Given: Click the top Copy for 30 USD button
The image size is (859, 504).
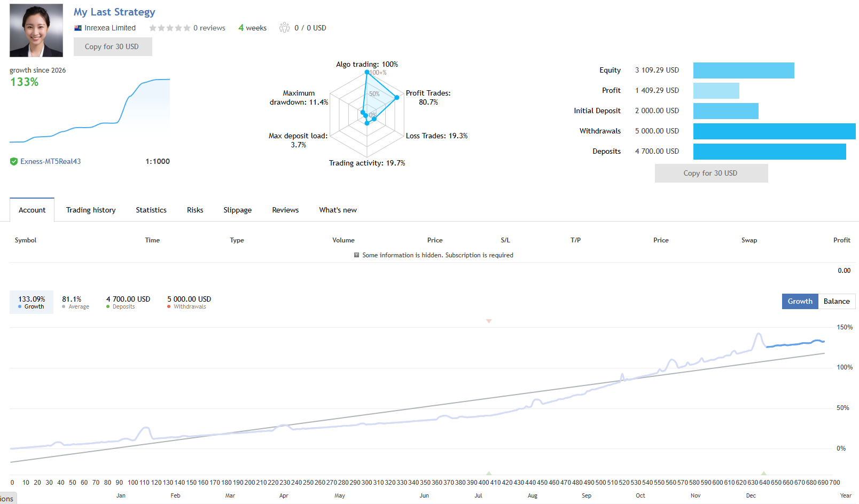Looking at the screenshot, I should click(x=113, y=46).
